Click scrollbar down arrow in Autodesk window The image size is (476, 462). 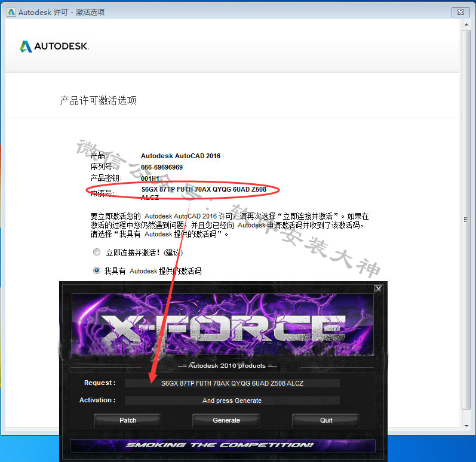pyautogui.click(x=466, y=426)
